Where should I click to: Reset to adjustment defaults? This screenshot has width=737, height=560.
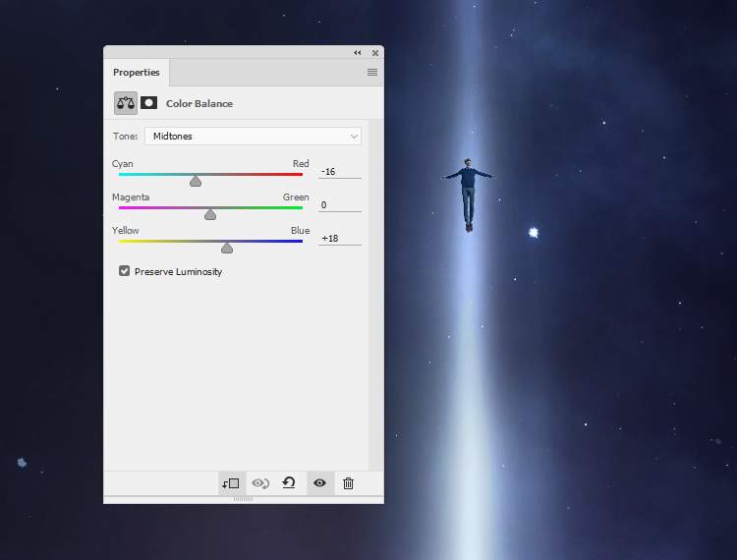[289, 483]
